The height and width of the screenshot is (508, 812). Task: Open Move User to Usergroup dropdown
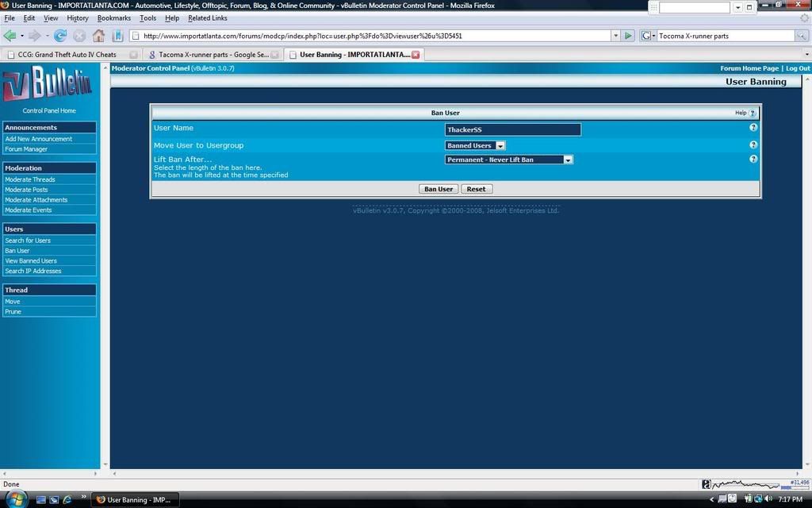(500, 145)
